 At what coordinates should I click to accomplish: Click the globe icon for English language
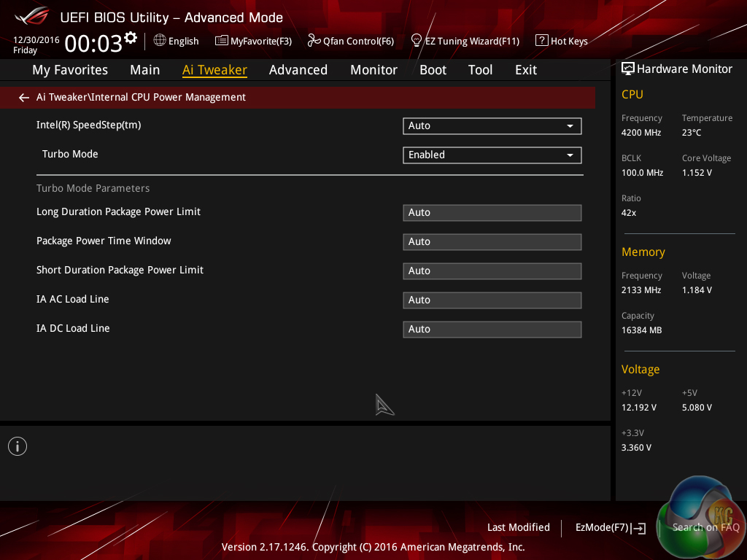pos(160,41)
